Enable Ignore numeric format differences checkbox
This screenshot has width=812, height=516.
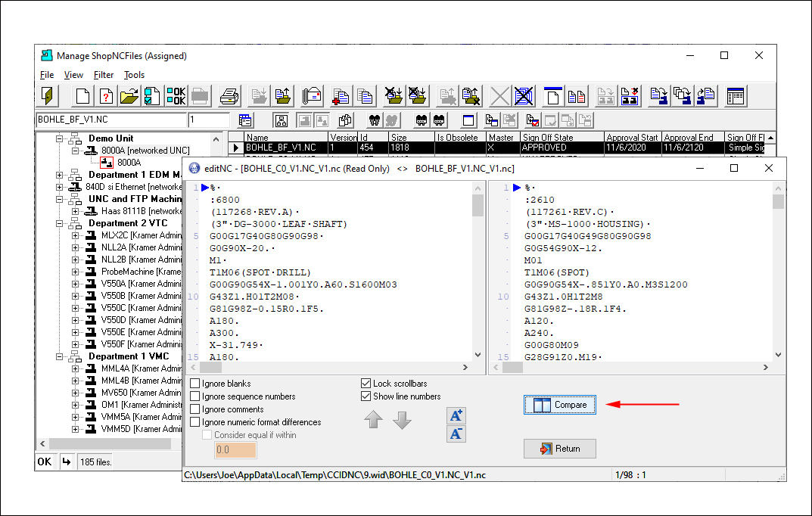click(x=195, y=422)
